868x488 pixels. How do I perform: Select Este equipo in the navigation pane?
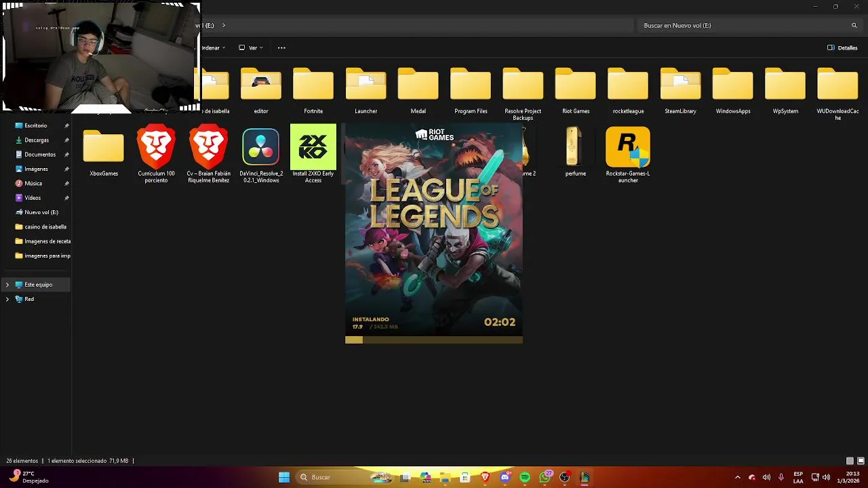36,285
